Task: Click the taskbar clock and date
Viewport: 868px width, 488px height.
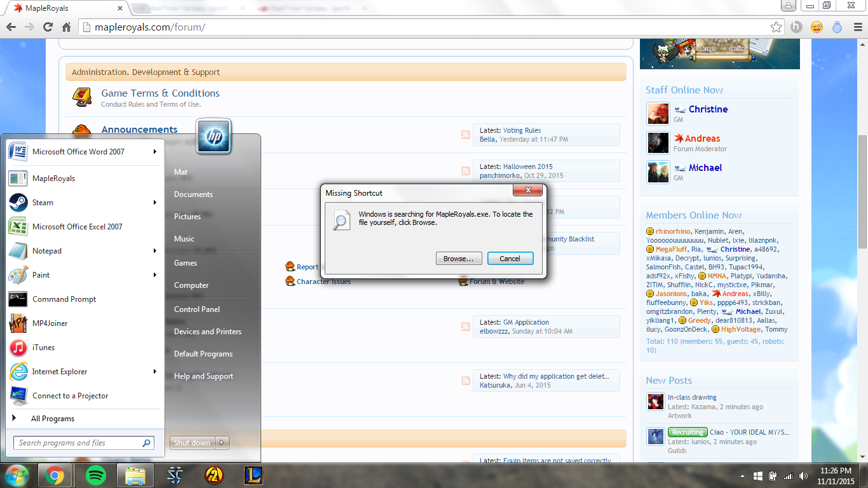Action: tap(836, 476)
